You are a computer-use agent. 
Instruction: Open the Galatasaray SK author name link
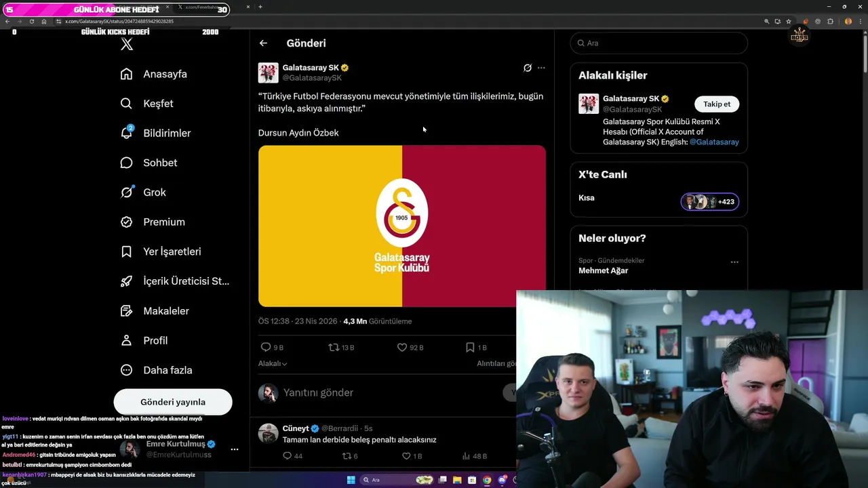(x=311, y=68)
